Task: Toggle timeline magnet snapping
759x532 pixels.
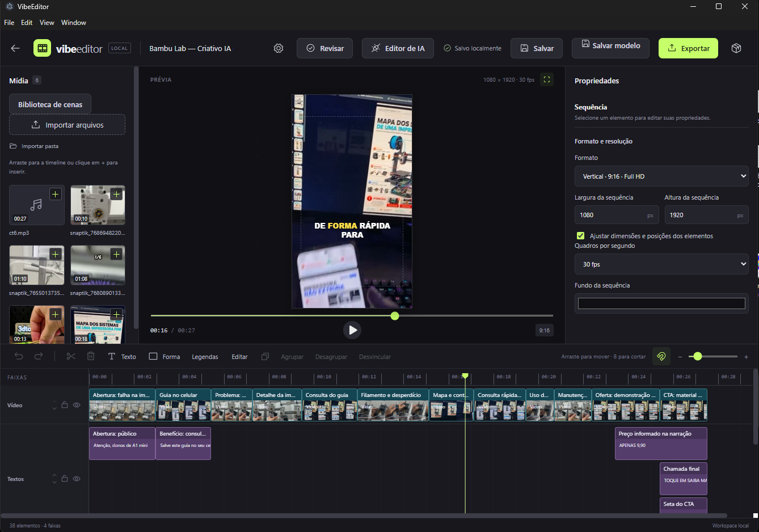Action: coord(661,356)
